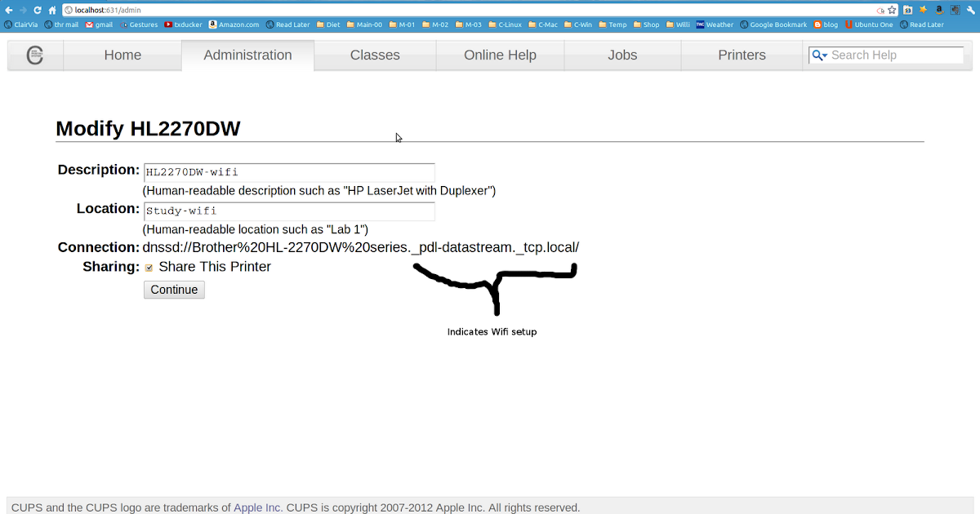The width and height of the screenshot is (980, 514).
Task: Open the gmail bookmark
Action: click(99, 24)
